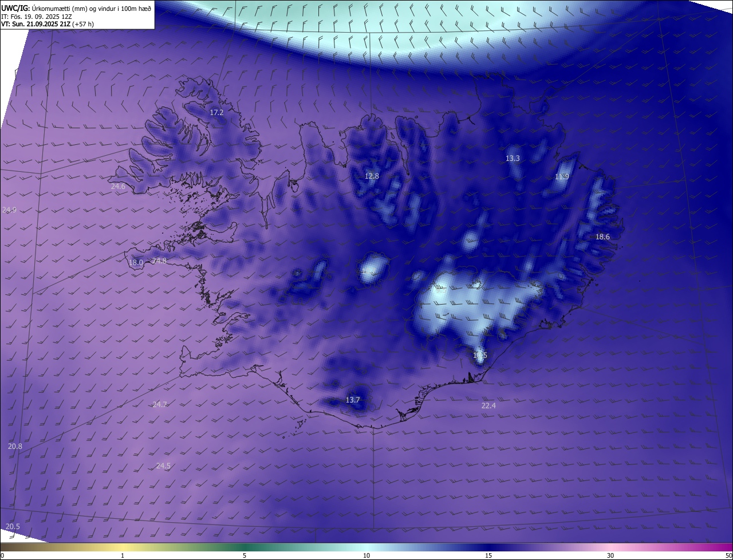733x560 pixels.
Task: Click the valid time 'VT: Sun. 21.09.2025 21Z'
Action: (36, 24)
